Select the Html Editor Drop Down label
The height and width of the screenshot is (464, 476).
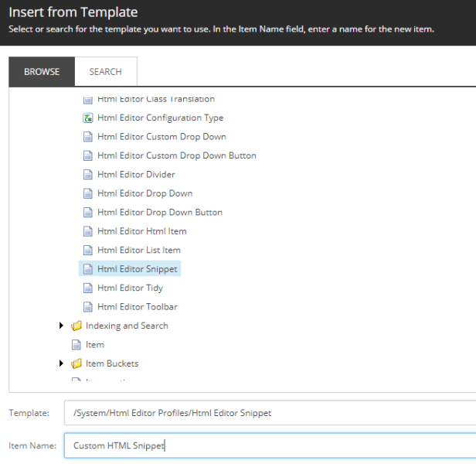click(x=144, y=193)
